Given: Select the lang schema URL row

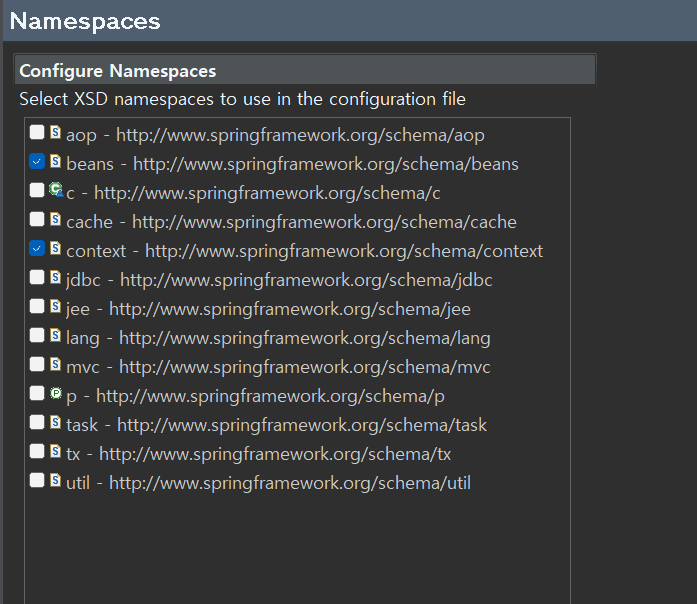Looking at the screenshot, I should coord(278,338).
